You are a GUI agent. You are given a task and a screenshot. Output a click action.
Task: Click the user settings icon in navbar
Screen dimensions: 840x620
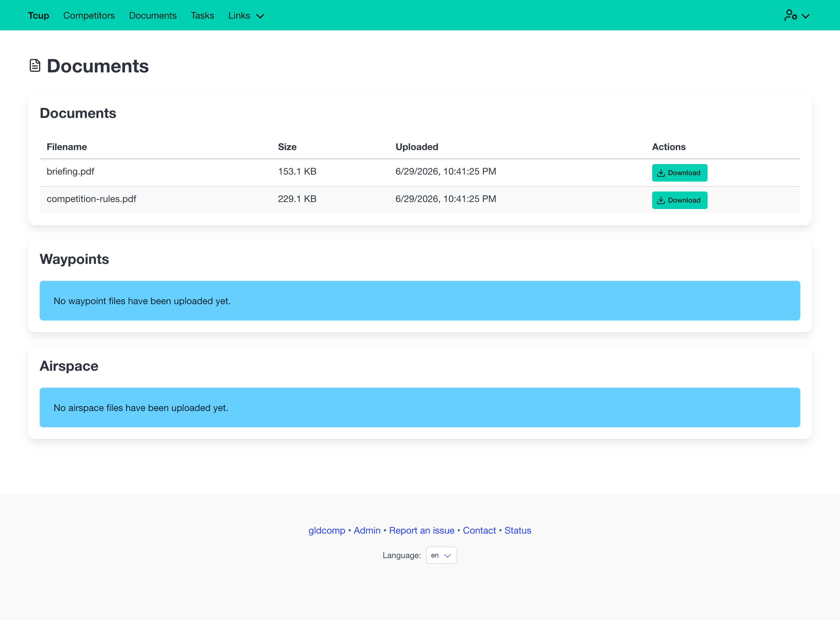coord(790,15)
